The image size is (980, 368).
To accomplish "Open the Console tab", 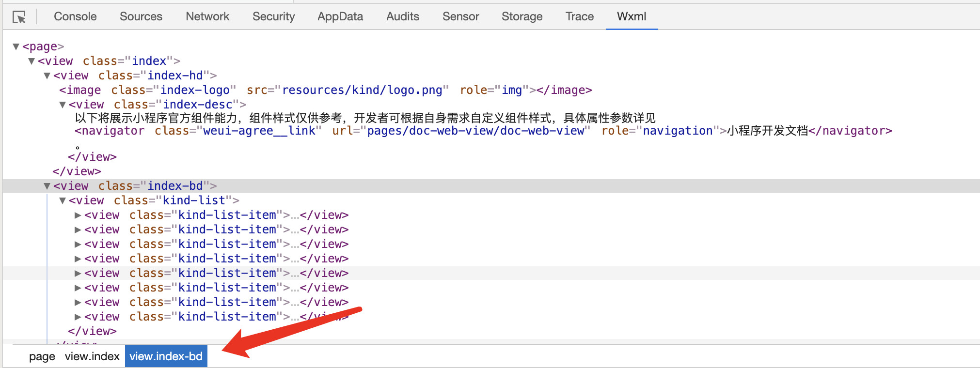I will click(x=75, y=16).
